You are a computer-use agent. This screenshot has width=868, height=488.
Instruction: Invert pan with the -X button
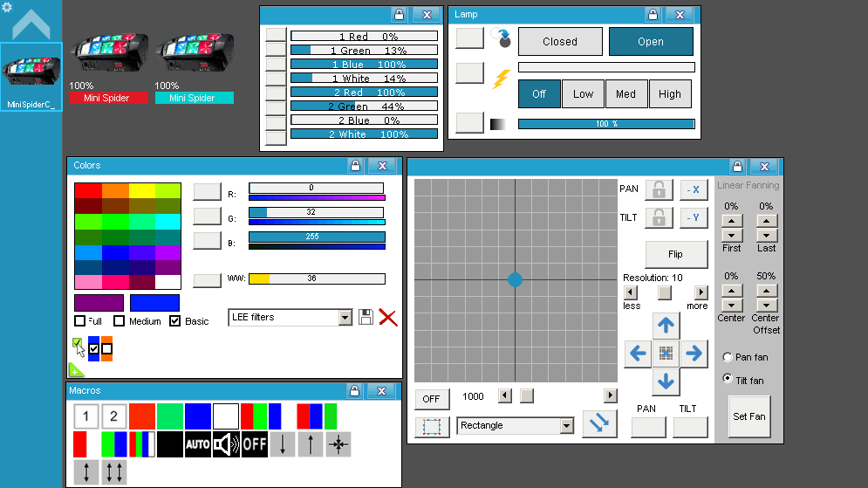(693, 189)
